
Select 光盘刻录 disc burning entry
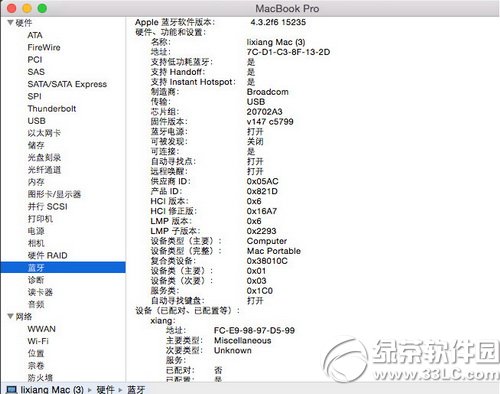[44, 157]
